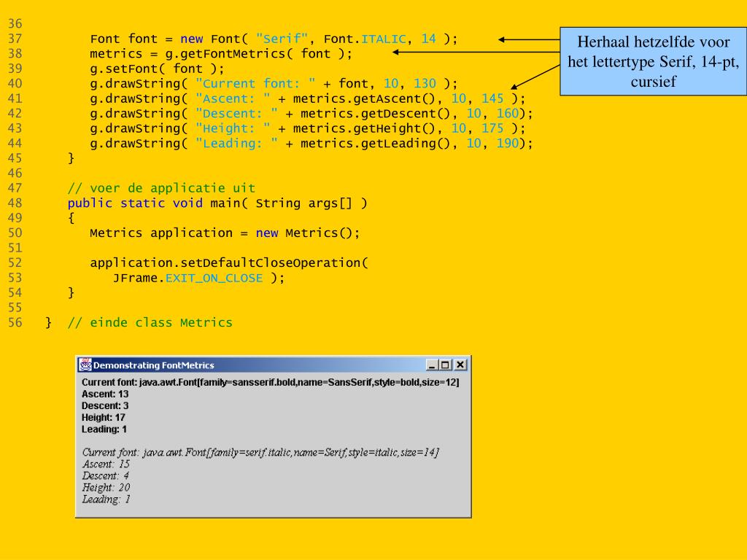Click 'application.setDefaultCloseOperation(' on line 52
This screenshot has width=747, height=560.
coord(229,262)
